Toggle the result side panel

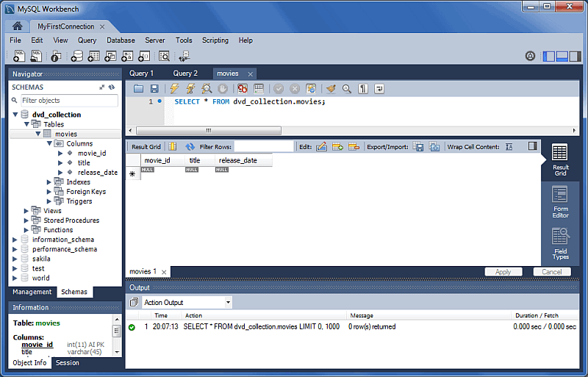pos(532,146)
